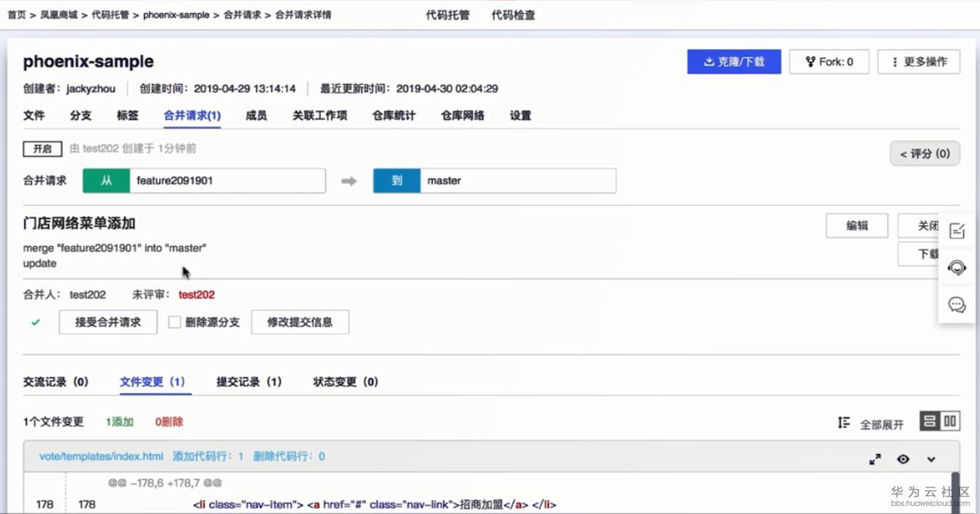Open the 仓库网络 tab
Image resolution: width=980 pixels, height=514 pixels.
[x=463, y=115]
